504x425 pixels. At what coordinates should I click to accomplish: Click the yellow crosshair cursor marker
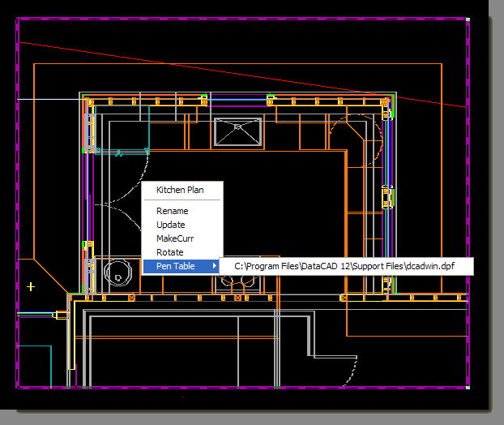point(31,286)
